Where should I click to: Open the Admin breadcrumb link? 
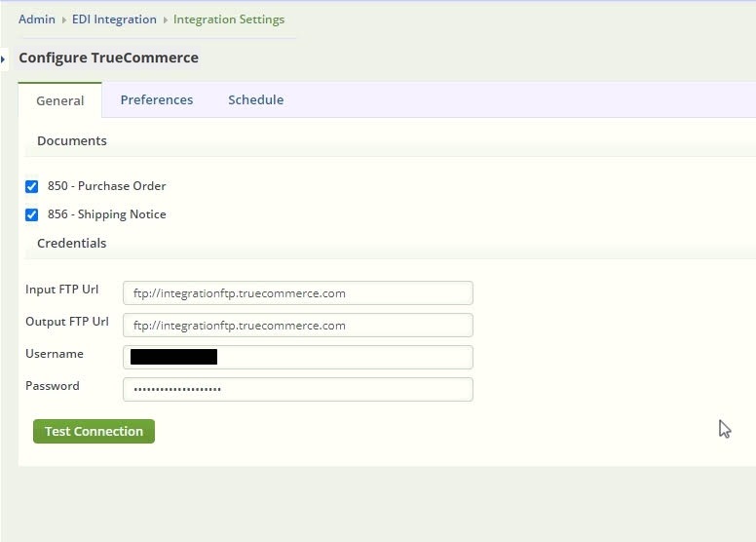tap(37, 19)
